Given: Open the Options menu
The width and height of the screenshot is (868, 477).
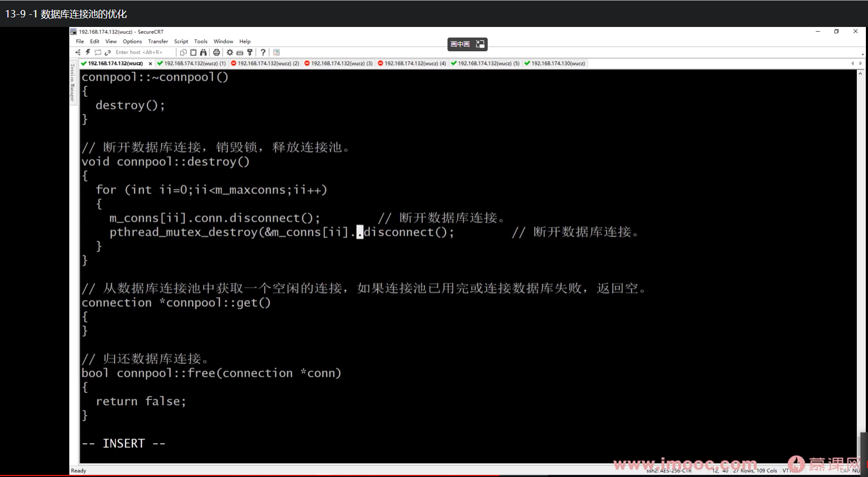Looking at the screenshot, I should pos(132,41).
